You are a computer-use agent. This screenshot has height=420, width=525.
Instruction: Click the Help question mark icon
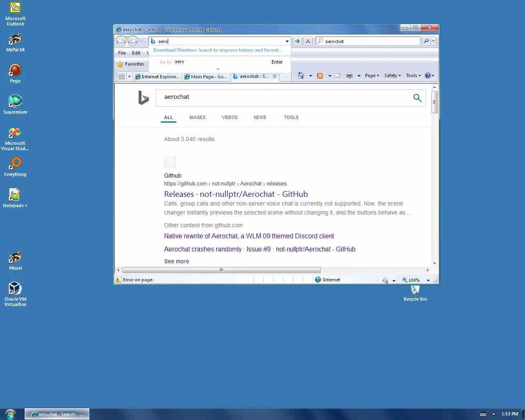pyautogui.click(x=428, y=75)
